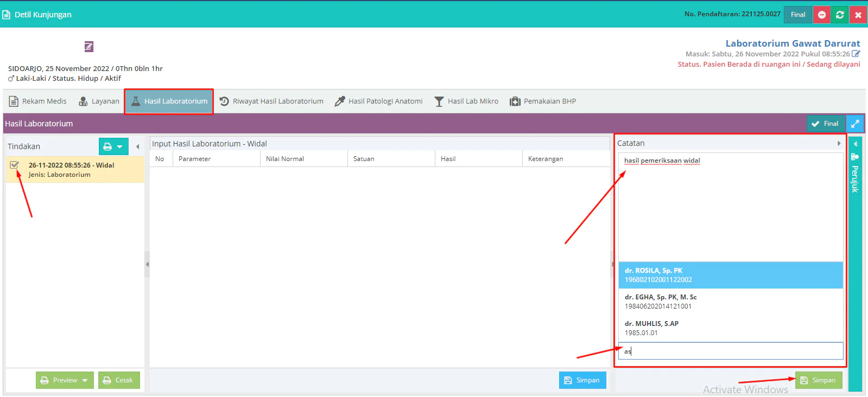Viewport: 868px width, 397px height.
Task: Open the Preview dropdown button
Action: point(65,380)
